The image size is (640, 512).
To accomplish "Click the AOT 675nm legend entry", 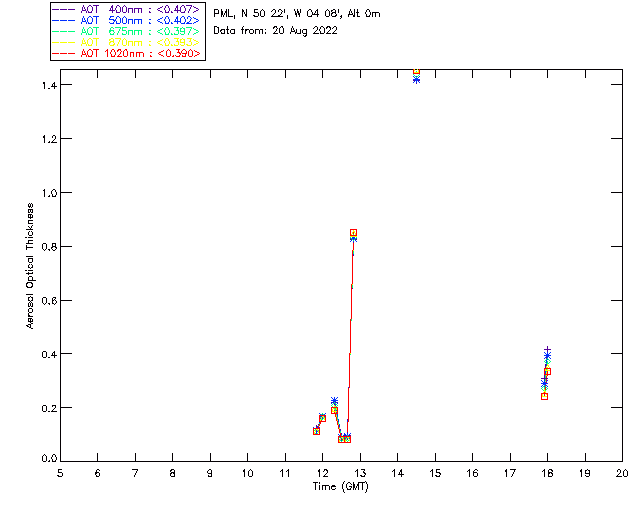I will tap(127, 31).
